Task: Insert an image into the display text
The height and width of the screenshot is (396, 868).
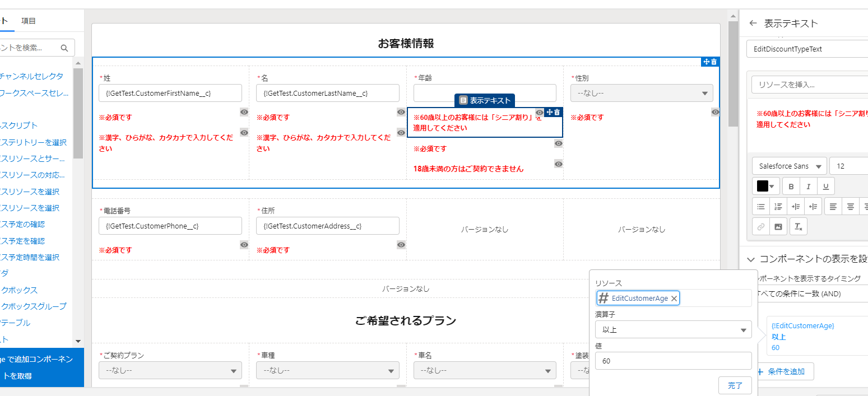Action: [x=779, y=226]
